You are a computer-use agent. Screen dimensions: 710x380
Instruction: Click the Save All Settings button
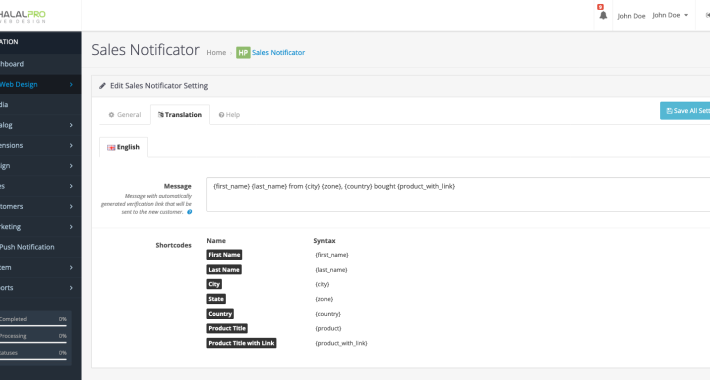tap(685, 111)
